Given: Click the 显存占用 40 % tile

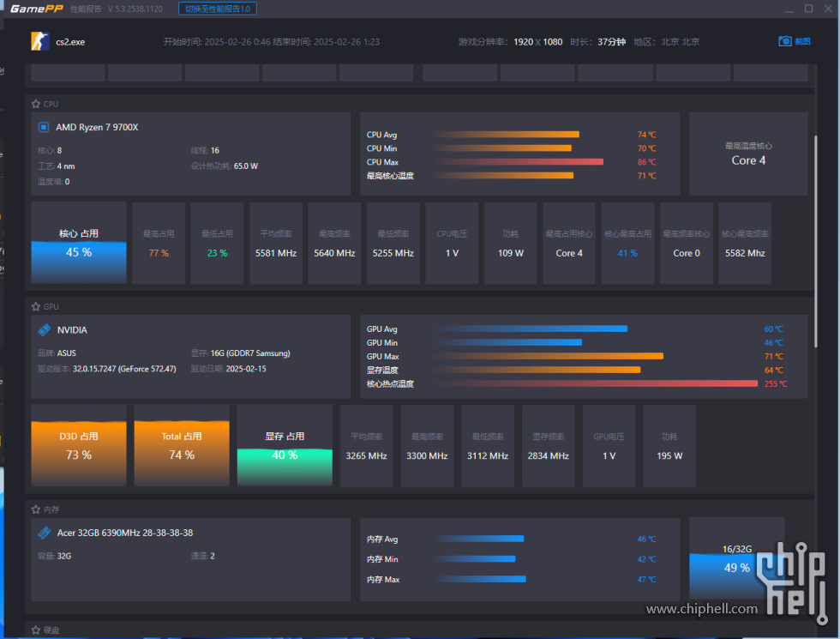Looking at the screenshot, I should [x=285, y=445].
